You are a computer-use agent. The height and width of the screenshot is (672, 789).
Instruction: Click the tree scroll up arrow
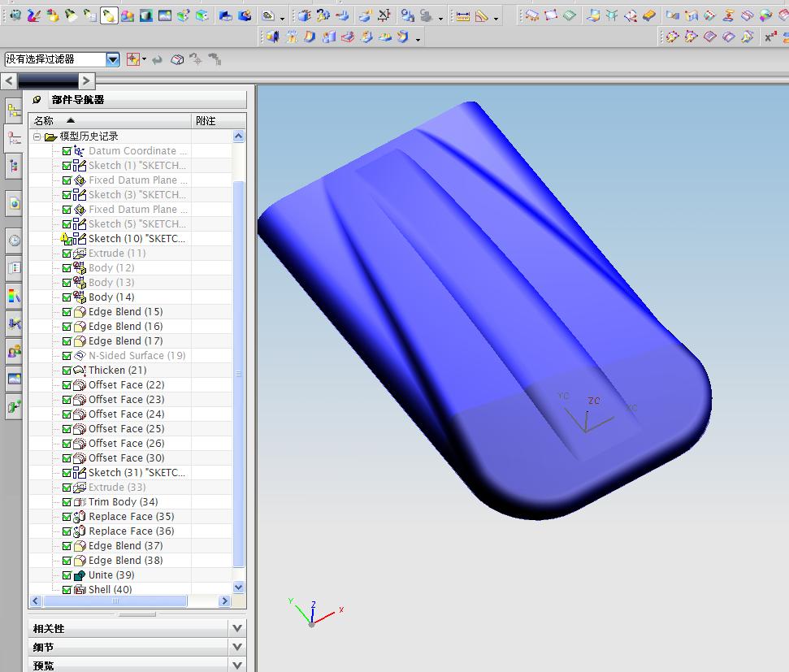(x=239, y=136)
